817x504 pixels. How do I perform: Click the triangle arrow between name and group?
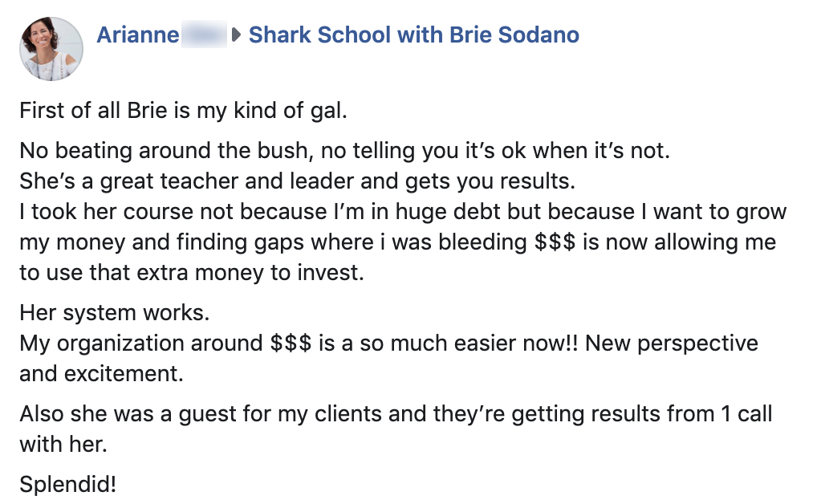tap(237, 35)
